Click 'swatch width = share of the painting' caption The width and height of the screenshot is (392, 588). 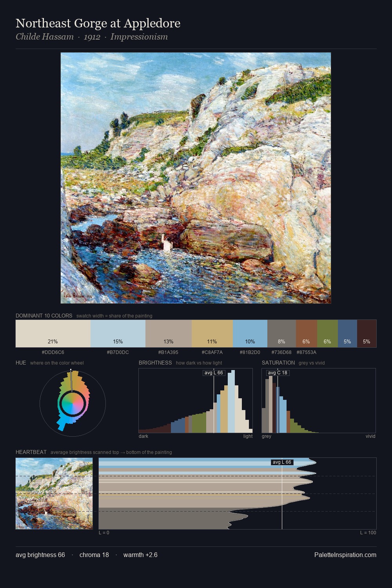pos(114,316)
